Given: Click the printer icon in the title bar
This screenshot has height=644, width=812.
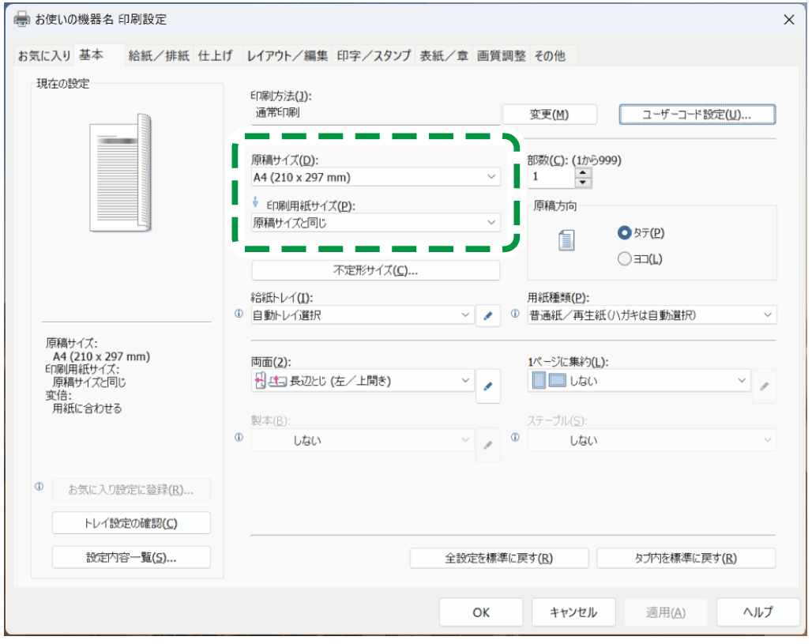Looking at the screenshot, I should [22, 19].
